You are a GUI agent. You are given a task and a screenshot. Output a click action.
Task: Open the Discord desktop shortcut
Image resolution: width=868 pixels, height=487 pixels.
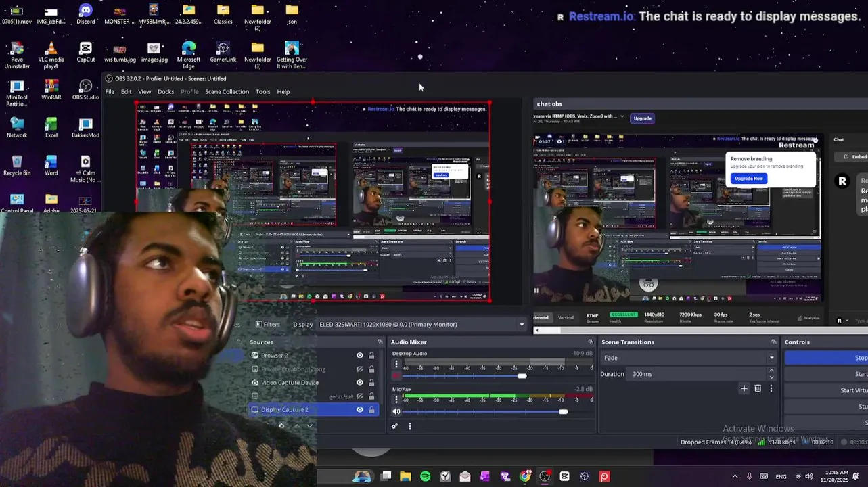(x=85, y=14)
